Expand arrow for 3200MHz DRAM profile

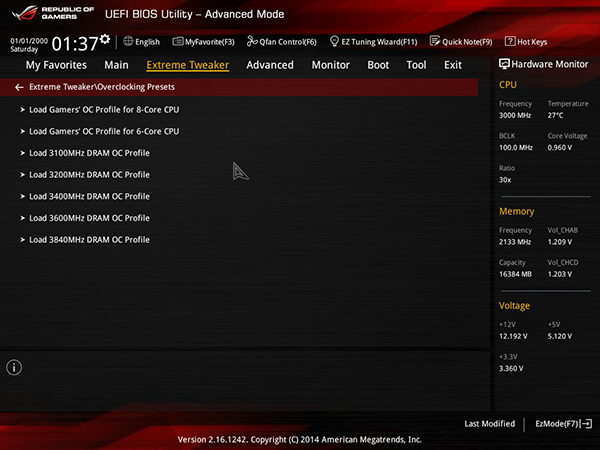pos(23,174)
